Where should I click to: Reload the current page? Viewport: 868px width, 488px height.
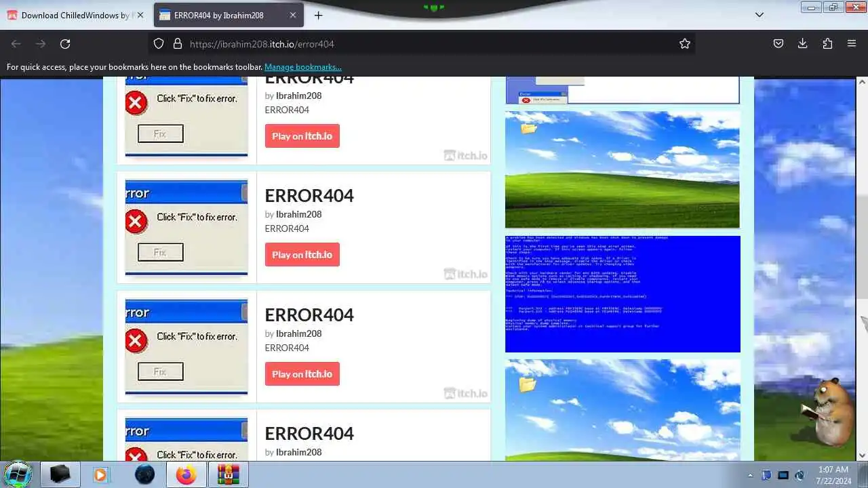tap(65, 43)
